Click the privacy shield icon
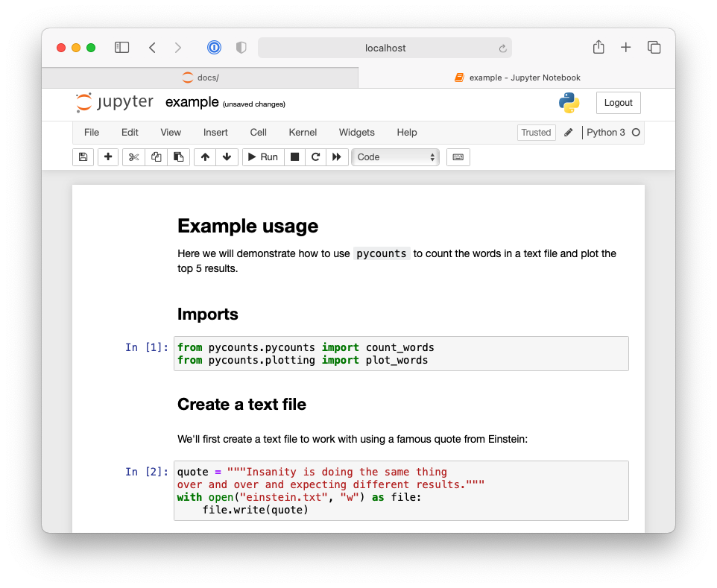The image size is (717, 588). (241, 48)
